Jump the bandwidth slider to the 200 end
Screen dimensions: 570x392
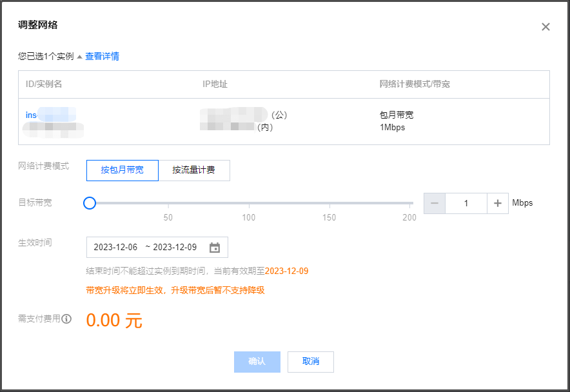click(410, 203)
